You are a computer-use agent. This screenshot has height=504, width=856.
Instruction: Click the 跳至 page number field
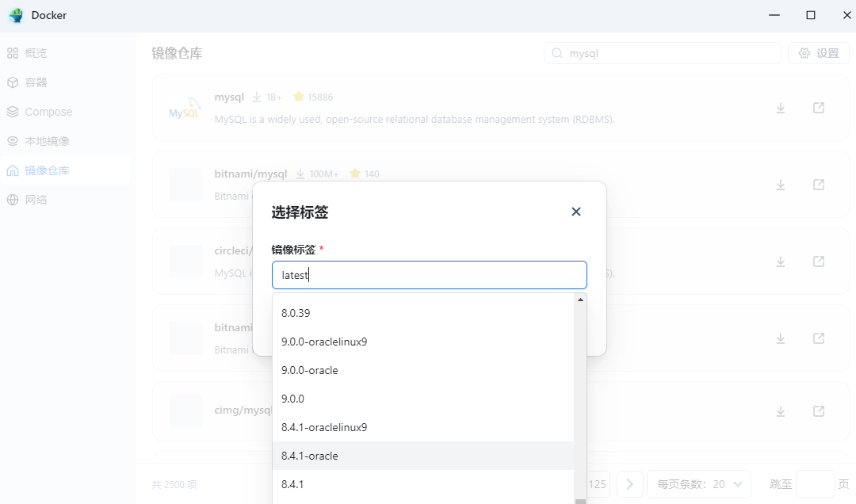[815, 484]
